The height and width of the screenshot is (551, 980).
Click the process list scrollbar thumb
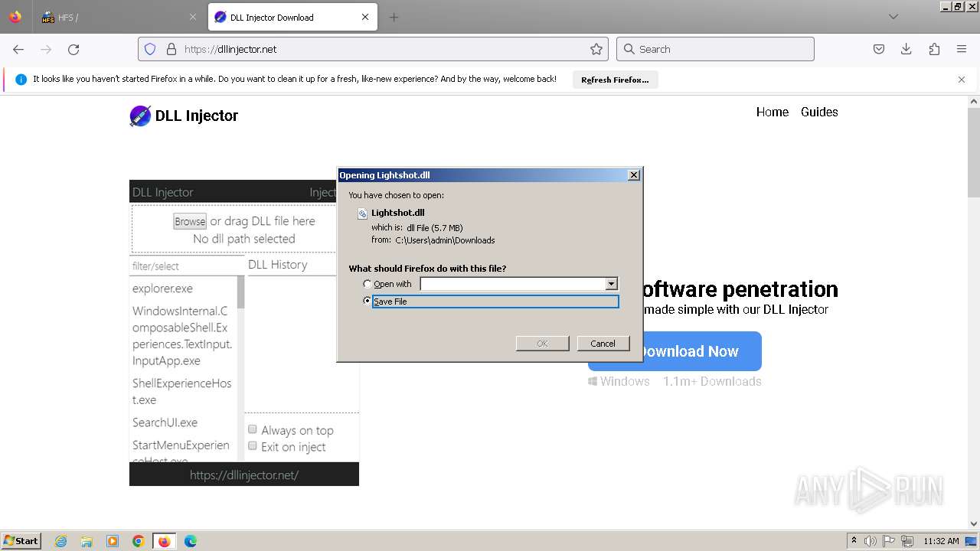240,293
